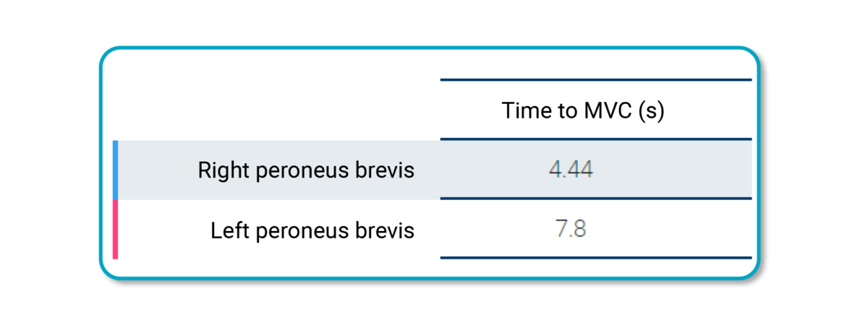Click the word "Right" in the first row

coord(218,170)
